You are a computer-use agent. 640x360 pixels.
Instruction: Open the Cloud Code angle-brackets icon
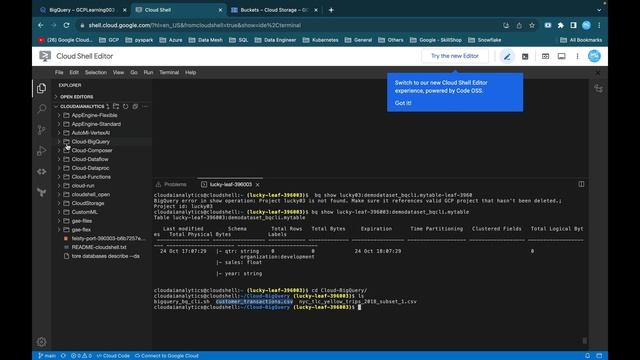42,171
